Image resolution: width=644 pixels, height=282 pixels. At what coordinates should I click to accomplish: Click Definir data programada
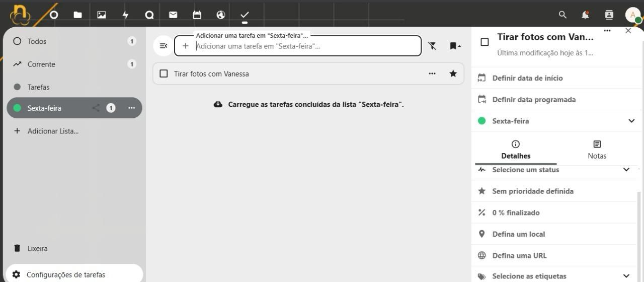(557, 99)
